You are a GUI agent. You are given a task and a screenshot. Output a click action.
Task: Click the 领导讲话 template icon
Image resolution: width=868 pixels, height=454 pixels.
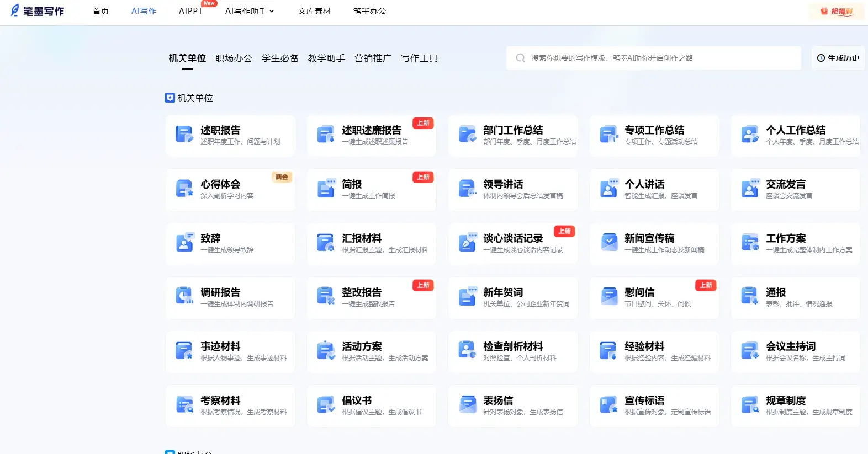click(467, 189)
